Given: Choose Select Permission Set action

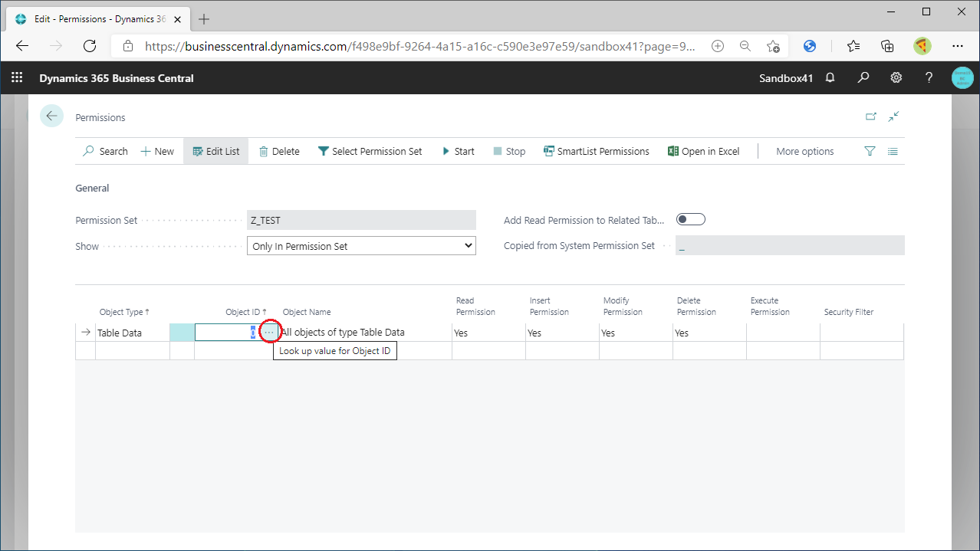Looking at the screenshot, I should pos(370,151).
